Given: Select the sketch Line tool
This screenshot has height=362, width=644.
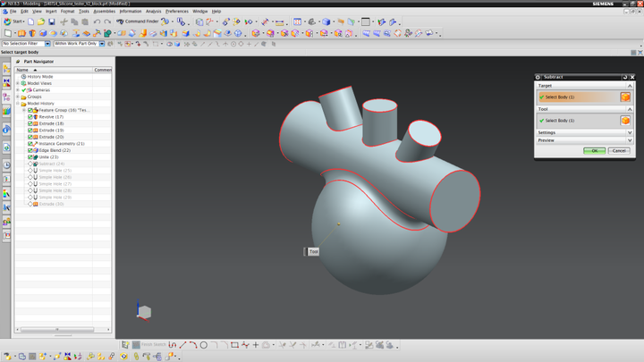Looking at the screenshot, I should point(182,345).
